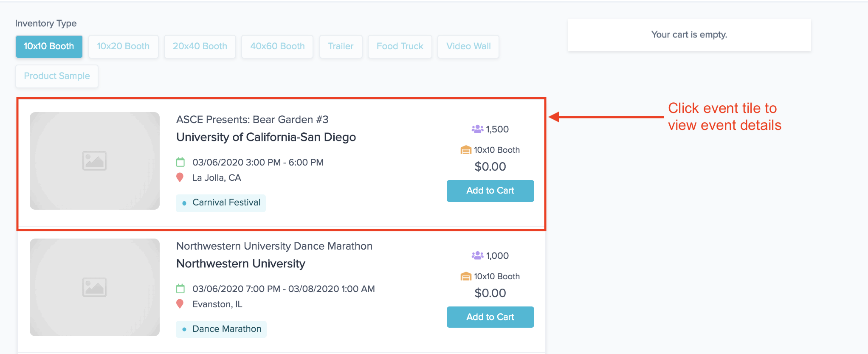Click Northwestern University school name
This screenshot has height=354, width=868.
click(241, 264)
